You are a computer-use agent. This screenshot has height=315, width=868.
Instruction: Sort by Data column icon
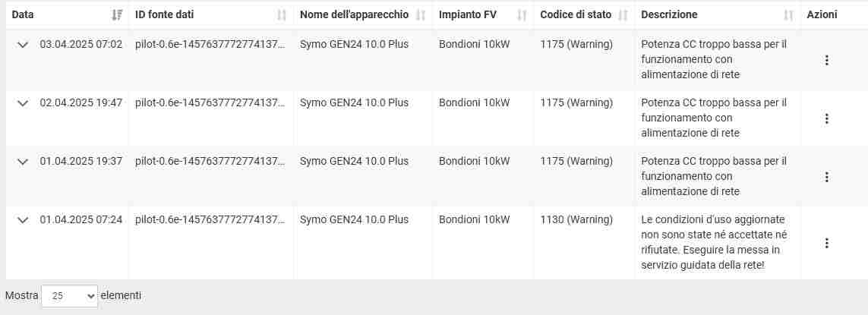(117, 15)
